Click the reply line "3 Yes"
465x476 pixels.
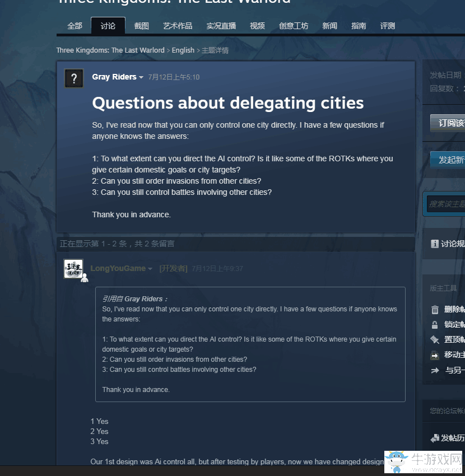pyautogui.click(x=99, y=441)
